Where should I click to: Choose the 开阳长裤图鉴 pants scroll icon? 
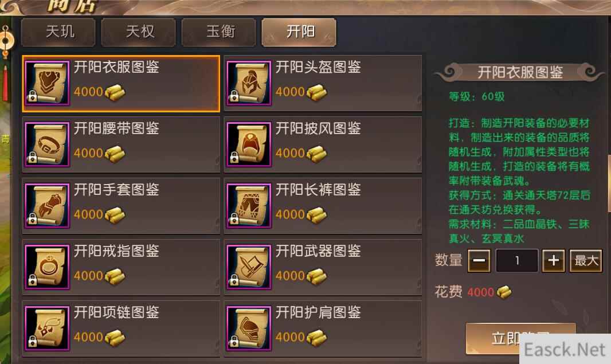tap(249, 206)
